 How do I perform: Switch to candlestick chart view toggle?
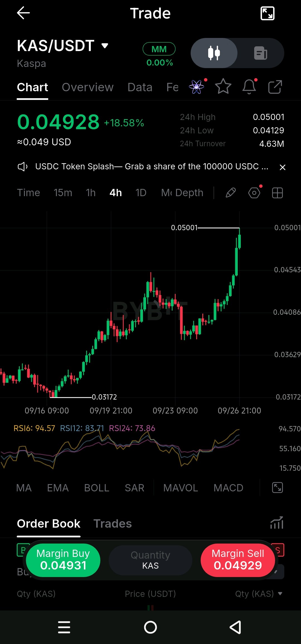[x=214, y=53]
